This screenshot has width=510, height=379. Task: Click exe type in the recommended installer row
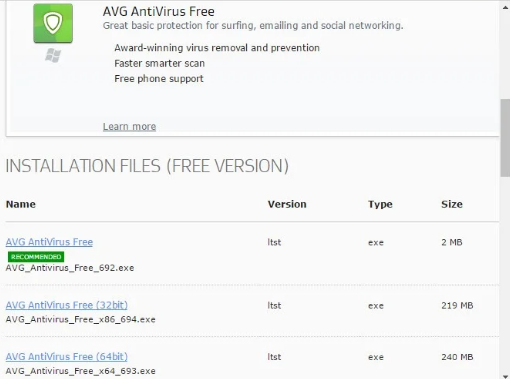click(x=376, y=243)
